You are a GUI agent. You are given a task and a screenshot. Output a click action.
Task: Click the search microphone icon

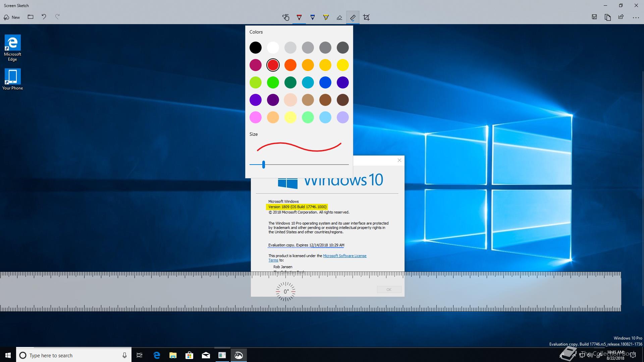click(124, 355)
